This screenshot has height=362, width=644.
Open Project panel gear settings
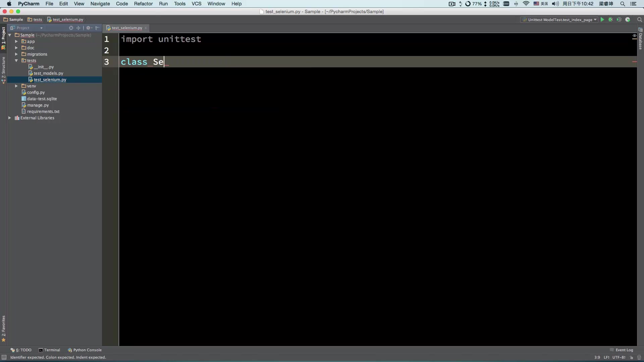(89, 28)
